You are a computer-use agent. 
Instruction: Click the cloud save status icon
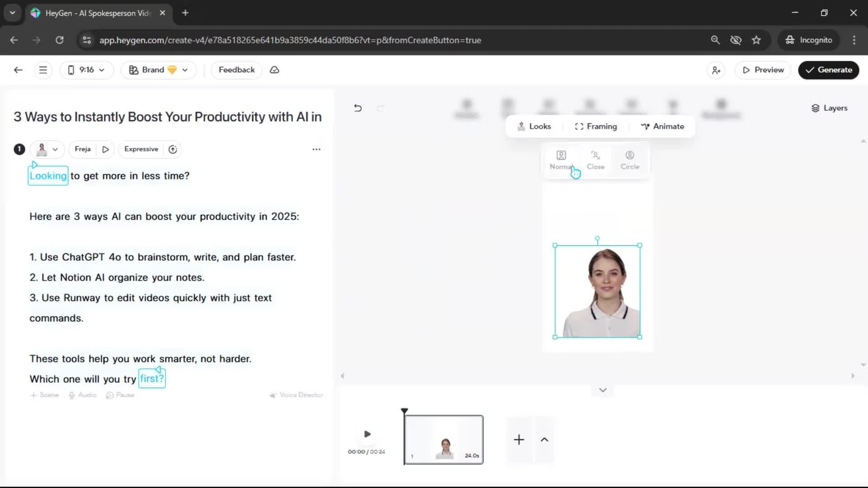[274, 70]
